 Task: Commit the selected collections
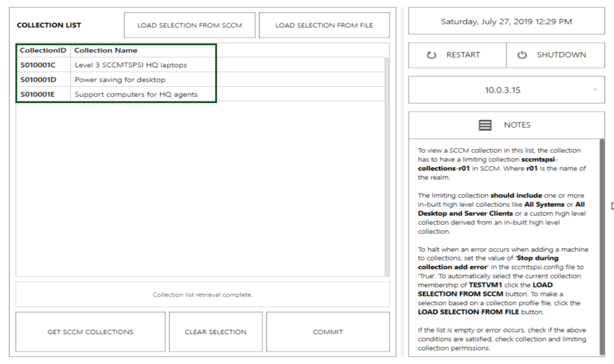tap(327, 332)
